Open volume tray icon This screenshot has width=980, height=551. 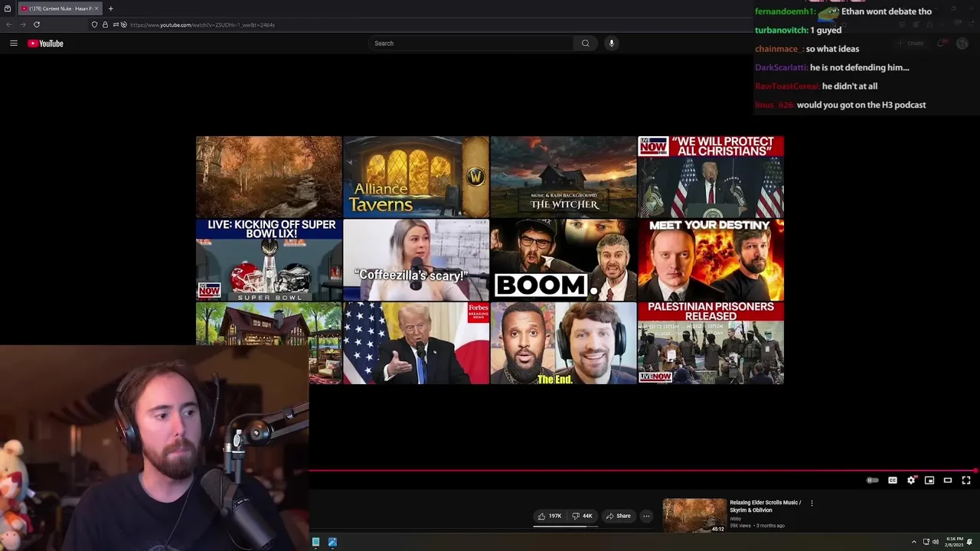click(936, 542)
